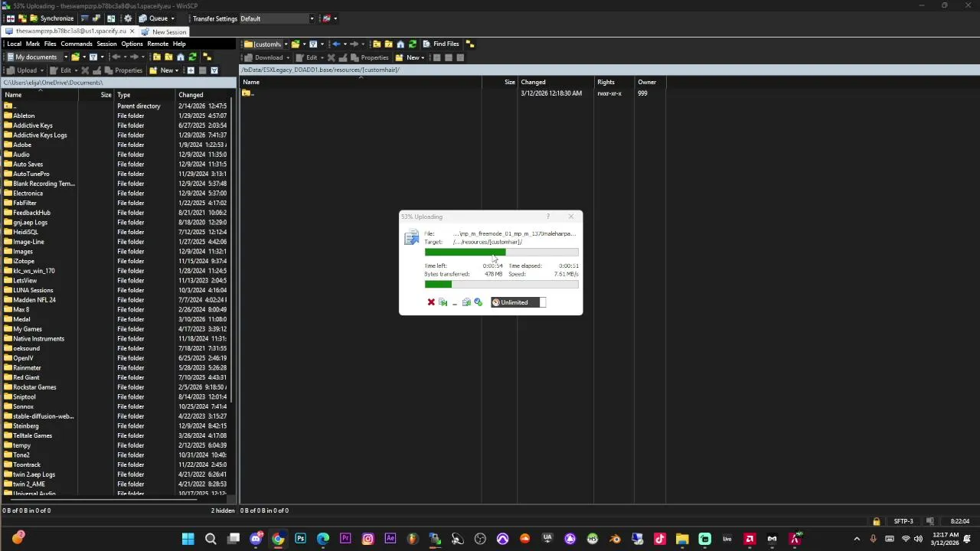Viewport: 980px width, 551px height.
Task: Refresh the local panel directory
Action: coord(192,57)
